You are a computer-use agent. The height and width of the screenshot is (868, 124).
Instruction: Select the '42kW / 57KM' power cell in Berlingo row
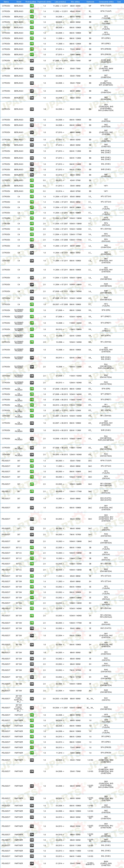pyautogui.click(x=75, y=180)
